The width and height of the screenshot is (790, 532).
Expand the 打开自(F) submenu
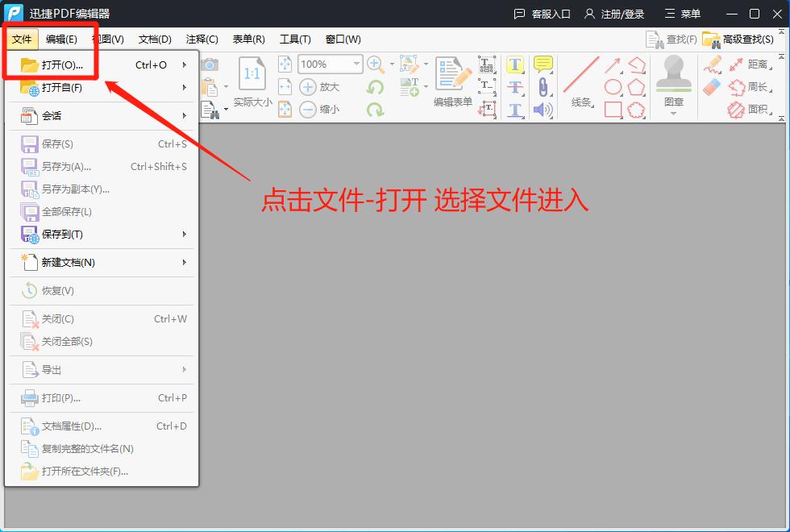(60, 86)
